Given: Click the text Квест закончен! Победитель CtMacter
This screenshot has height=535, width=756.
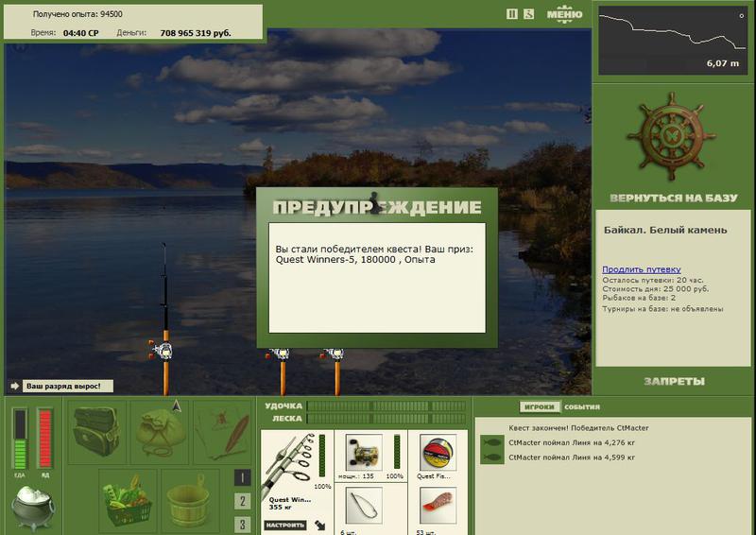Looking at the screenshot, I should (578, 428).
